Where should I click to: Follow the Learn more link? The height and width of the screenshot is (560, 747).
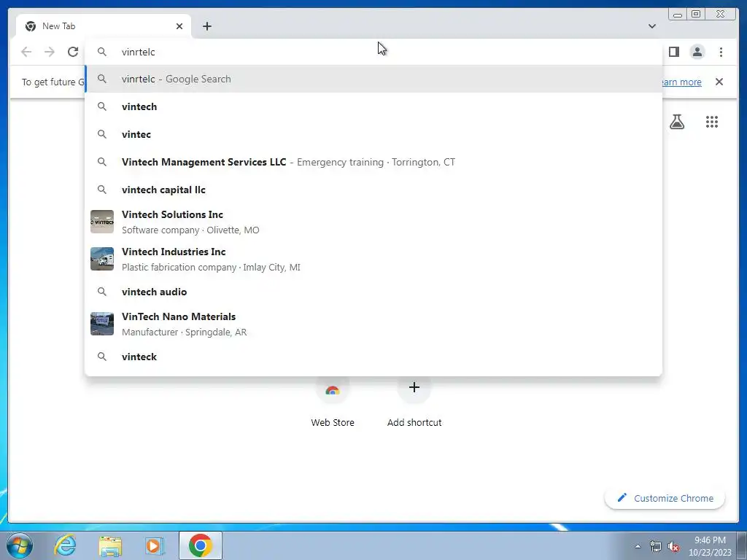click(681, 82)
